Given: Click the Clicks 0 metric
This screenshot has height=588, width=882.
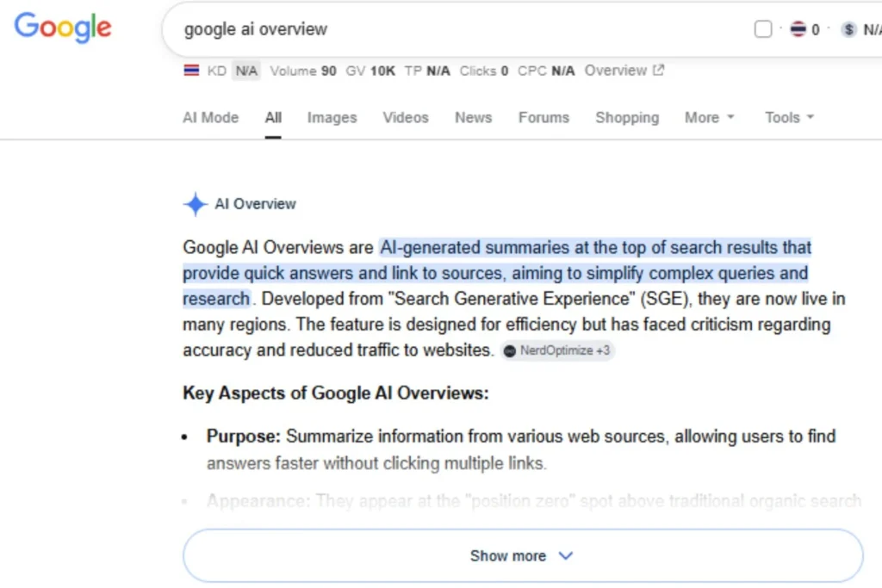Looking at the screenshot, I should click(x=484, y=71).
